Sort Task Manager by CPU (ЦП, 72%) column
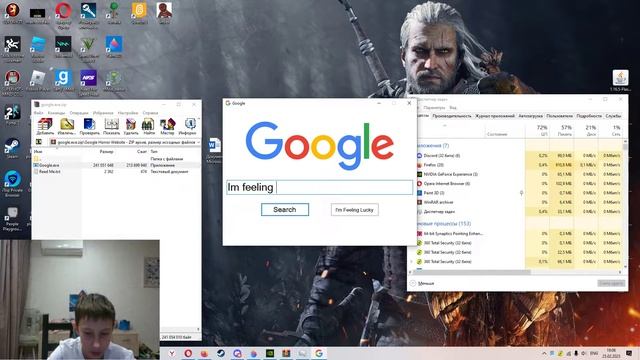This screenshot has width=640, height=360. coord(538,130)
